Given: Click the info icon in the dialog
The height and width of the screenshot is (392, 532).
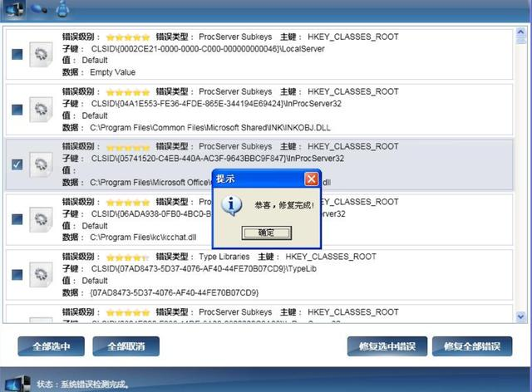Looking at the screenshot, I should click(232, 205).
